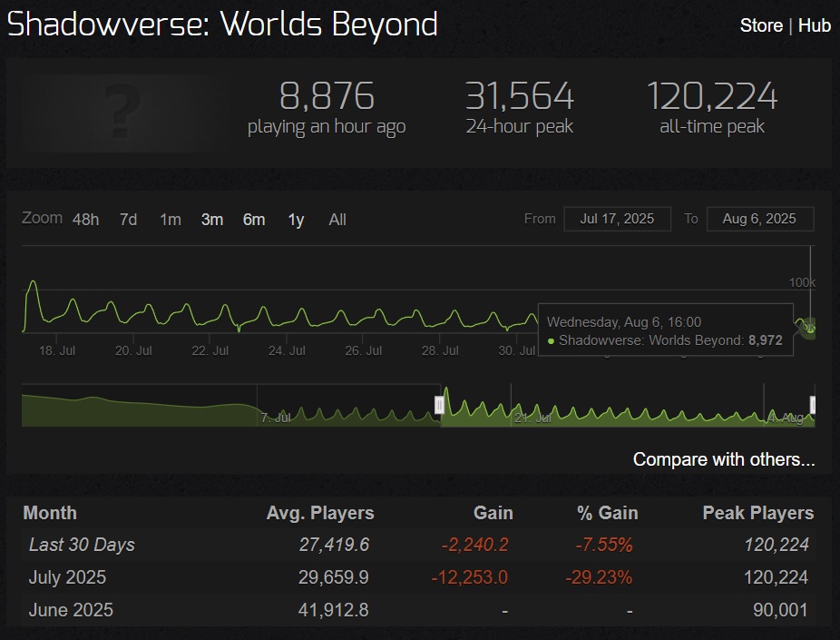Viewport: 840px width, 640px height.
Task: Select the July 2025 row label
Action: click(67, 577)
